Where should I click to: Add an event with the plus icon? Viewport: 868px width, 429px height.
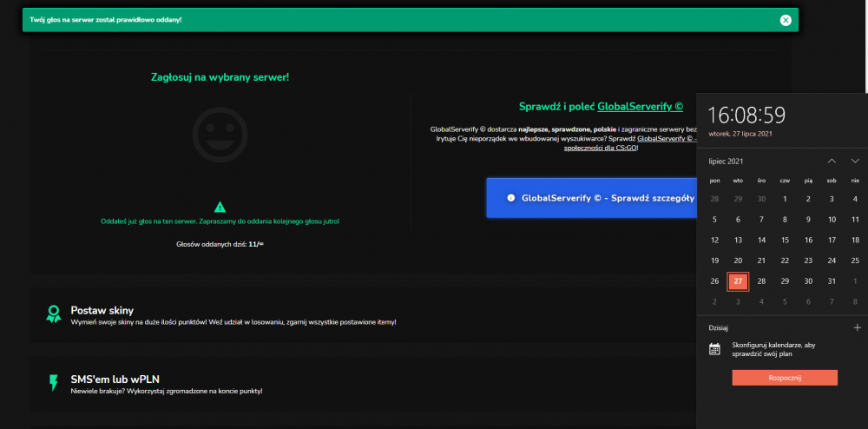pyautogui.click(x=857, y=327)
